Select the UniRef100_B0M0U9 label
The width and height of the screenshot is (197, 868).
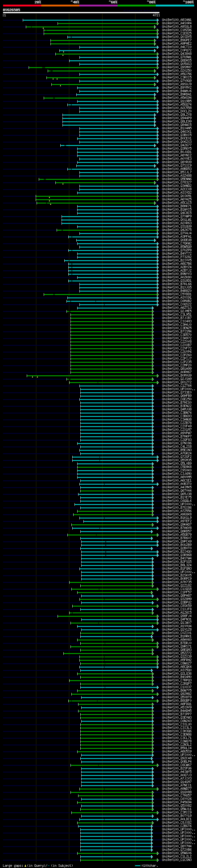pos(176,375)
